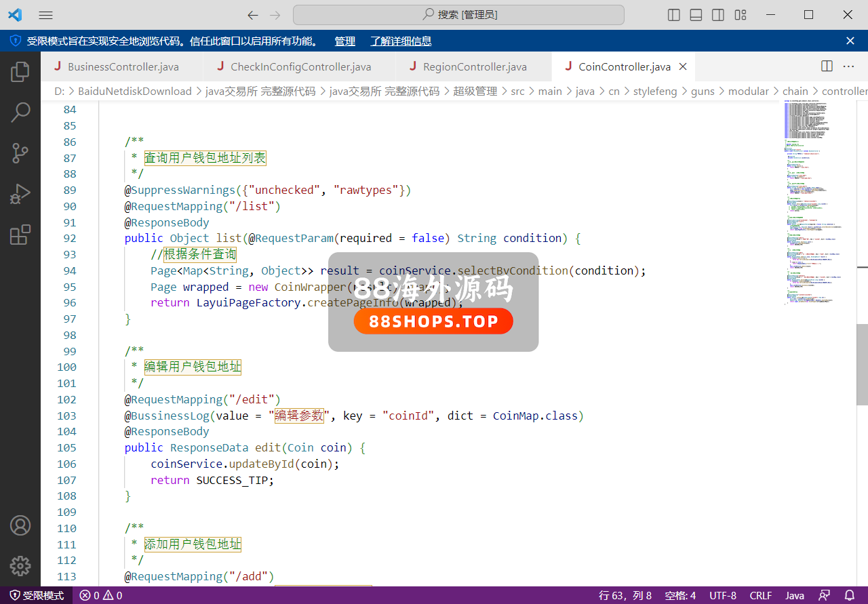Open the Explorer view in activity bar
The width and height of the screenshot is (868, 604).
(20, 71)
